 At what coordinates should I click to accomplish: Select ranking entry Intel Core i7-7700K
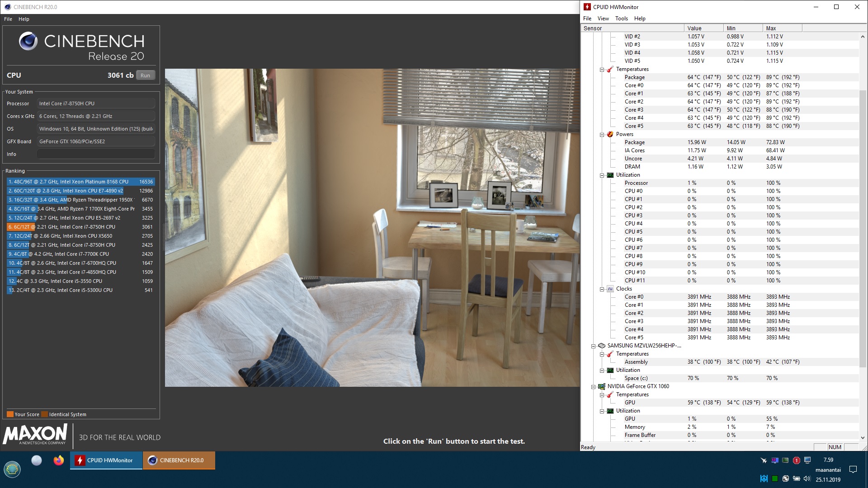(x=81, y=254)
